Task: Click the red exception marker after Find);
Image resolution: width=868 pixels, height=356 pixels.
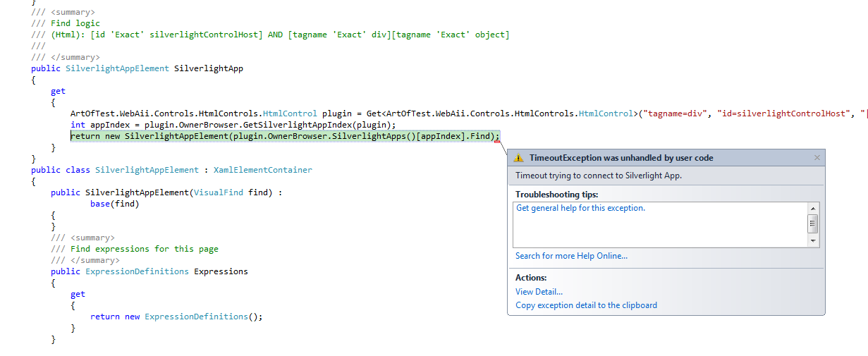Action: [498, 141]
